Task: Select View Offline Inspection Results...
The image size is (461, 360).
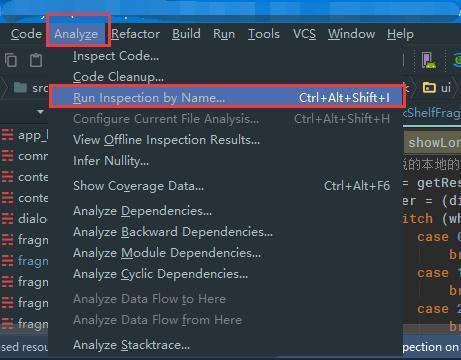Action: tap(226, 140)
